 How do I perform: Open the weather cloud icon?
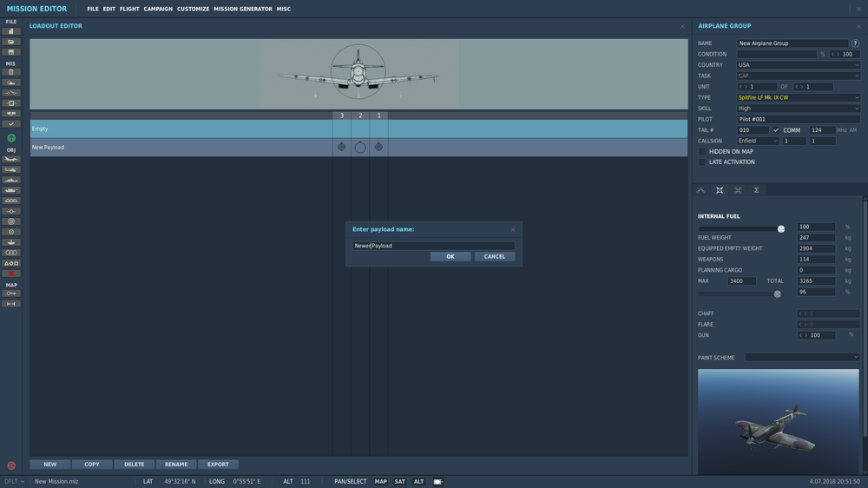[11, 82]
